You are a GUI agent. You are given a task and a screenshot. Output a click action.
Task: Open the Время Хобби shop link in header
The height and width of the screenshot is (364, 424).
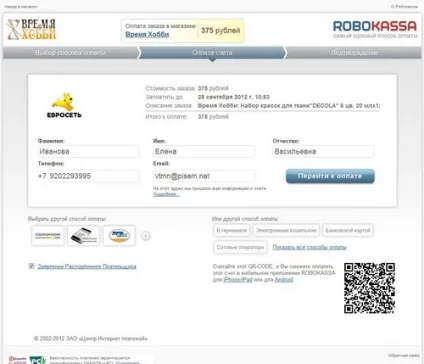tap(147, 34)
